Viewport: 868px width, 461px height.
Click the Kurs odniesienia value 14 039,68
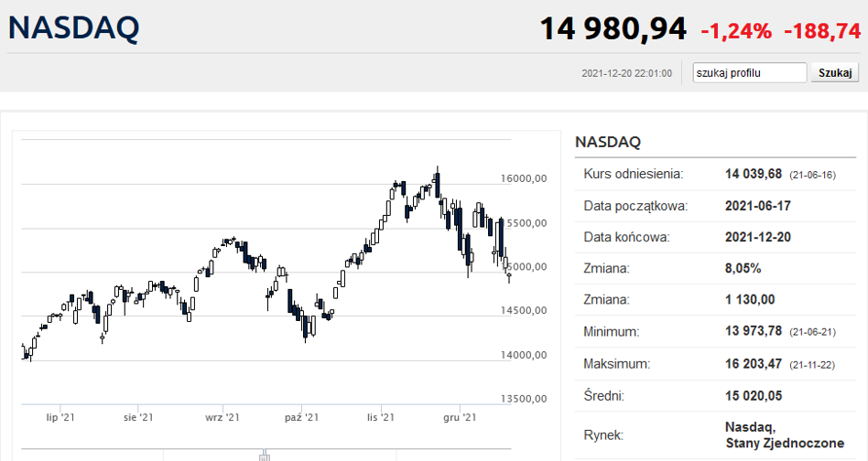click(754, 174)
